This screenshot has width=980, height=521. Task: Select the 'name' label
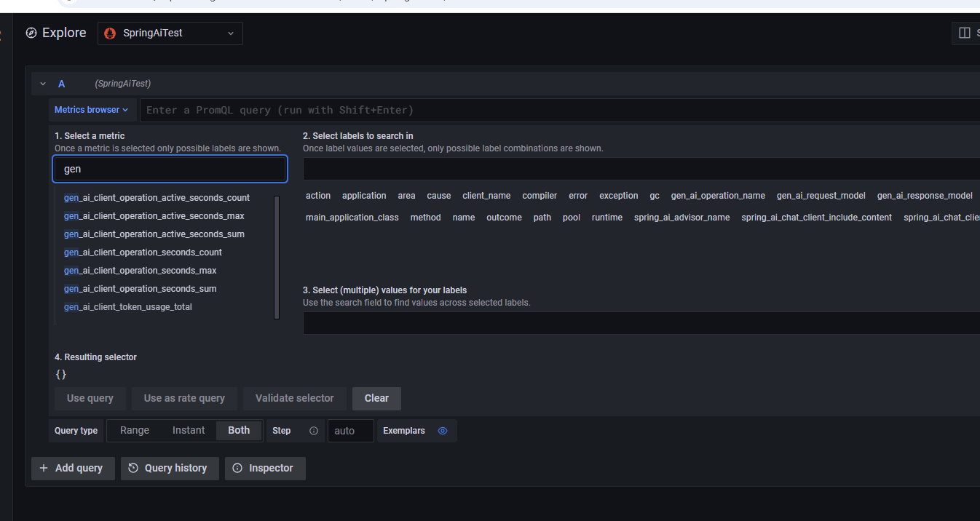(x=464, y=218)
